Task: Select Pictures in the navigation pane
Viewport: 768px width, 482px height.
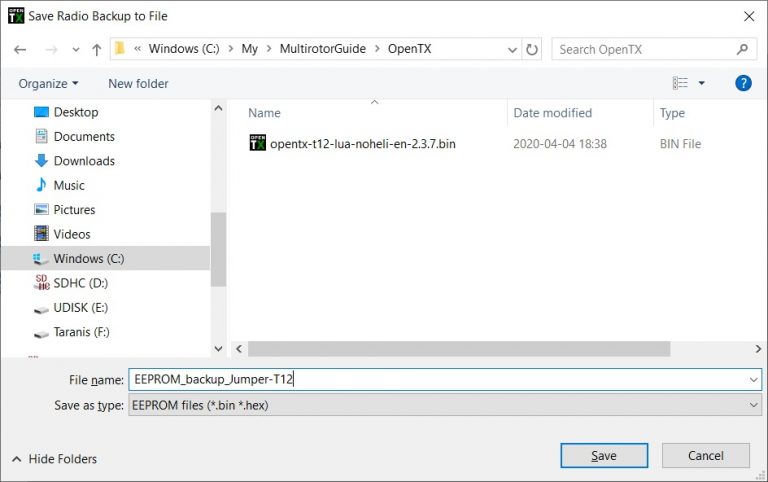Action: (x=74, y=210)
